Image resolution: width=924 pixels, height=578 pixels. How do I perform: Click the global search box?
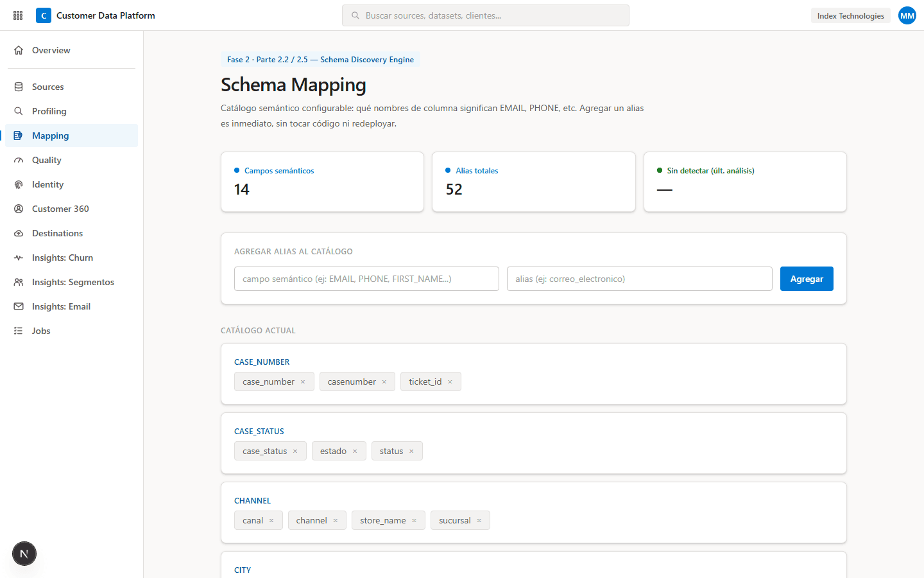[x=486, y=15]
